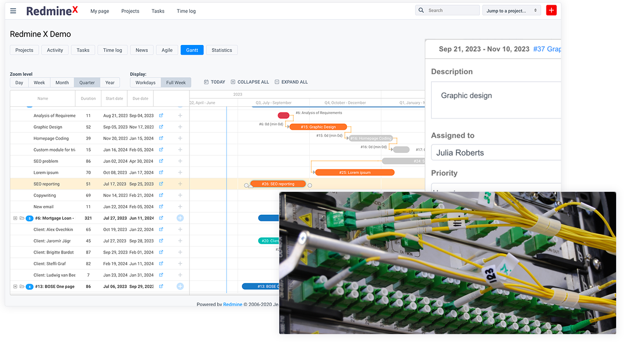The image size is (625, 364).
Task: Open the #37 issue link in side panel
Action: tap(547, 49)
